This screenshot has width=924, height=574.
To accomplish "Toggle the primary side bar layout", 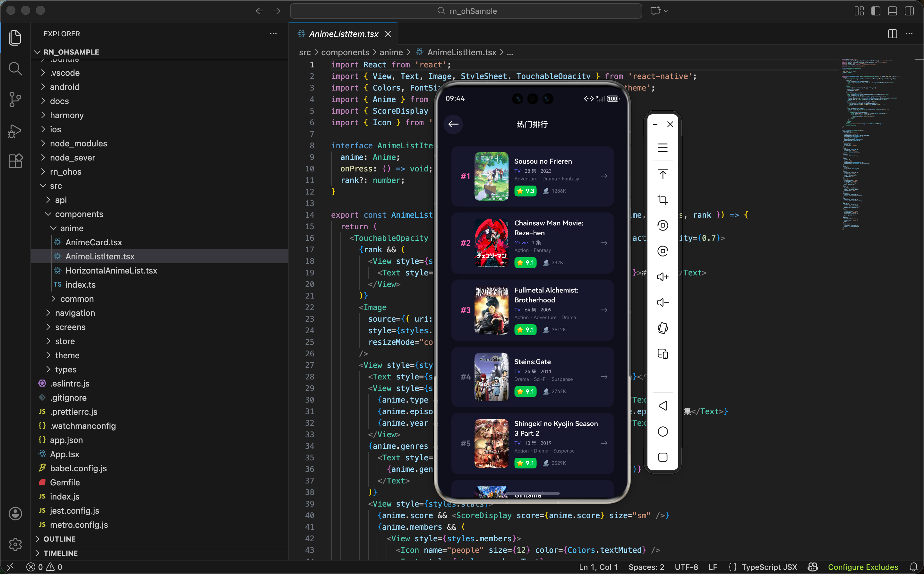I will pos(876,11).
